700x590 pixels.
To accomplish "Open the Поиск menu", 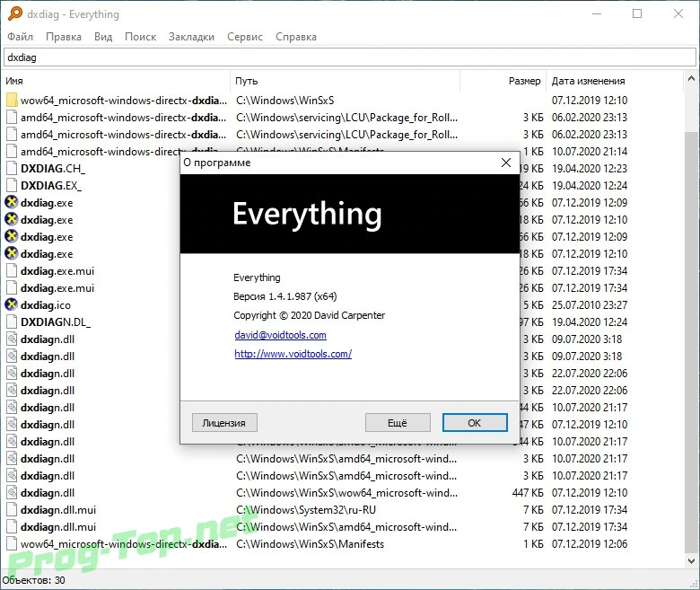I will click(x=140, y=37).
